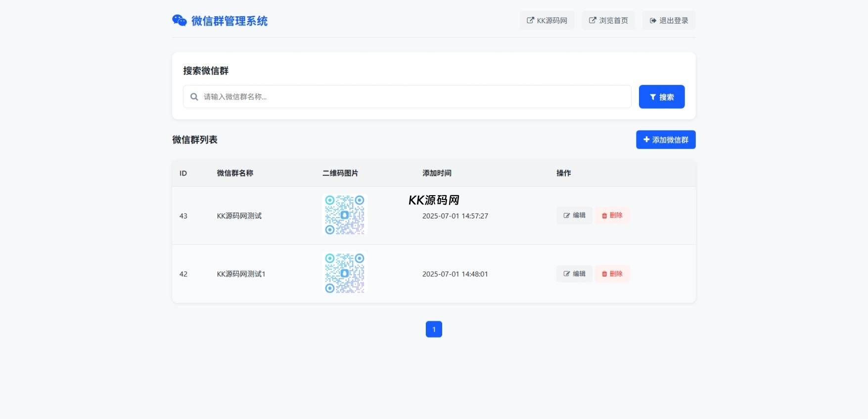
Task: Click the timestamp 2025-07-01 14:57:27
Action: [x=455, y=216]
